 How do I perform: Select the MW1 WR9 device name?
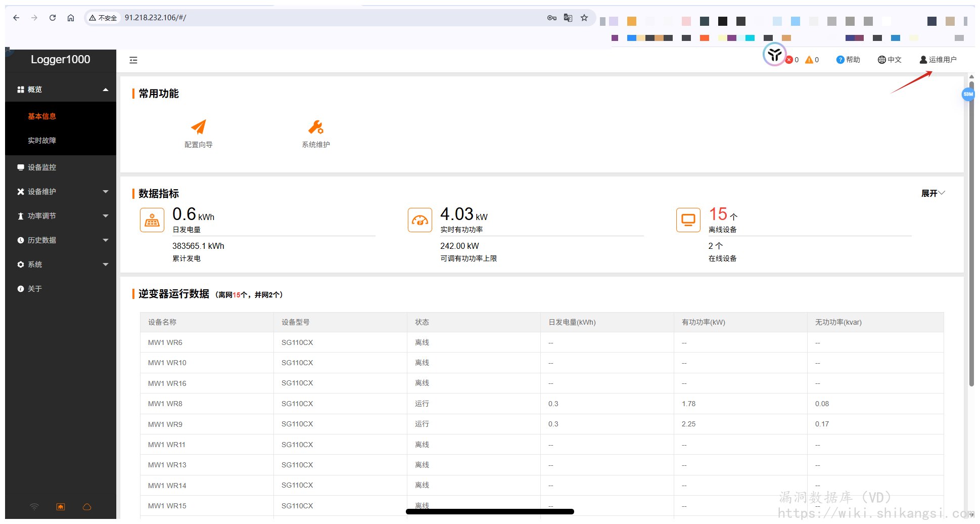click(x=165, y=424)
